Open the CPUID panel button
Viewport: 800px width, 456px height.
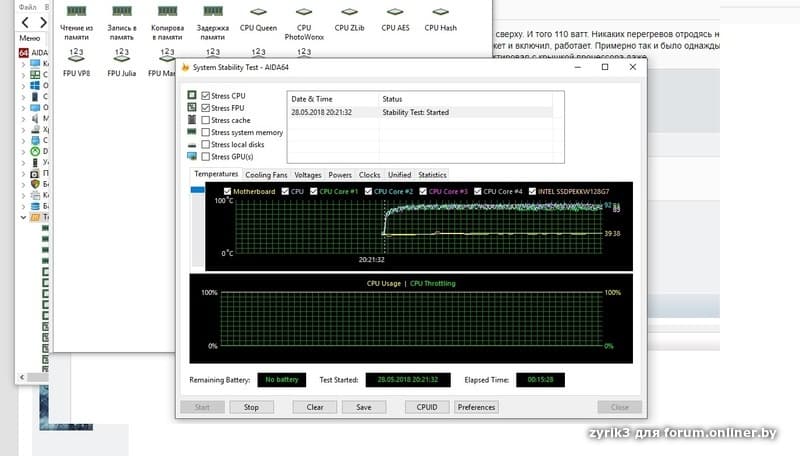427,407
